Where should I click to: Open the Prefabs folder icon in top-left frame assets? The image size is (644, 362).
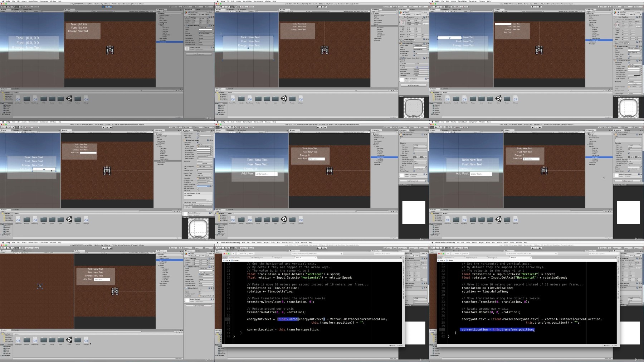pyautogui.click(x=44, y=99)
